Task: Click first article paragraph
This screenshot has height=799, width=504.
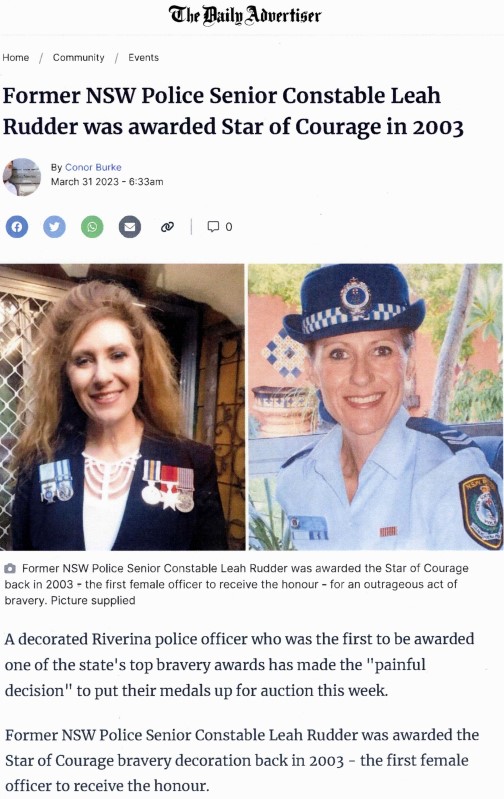Action: 240,664
